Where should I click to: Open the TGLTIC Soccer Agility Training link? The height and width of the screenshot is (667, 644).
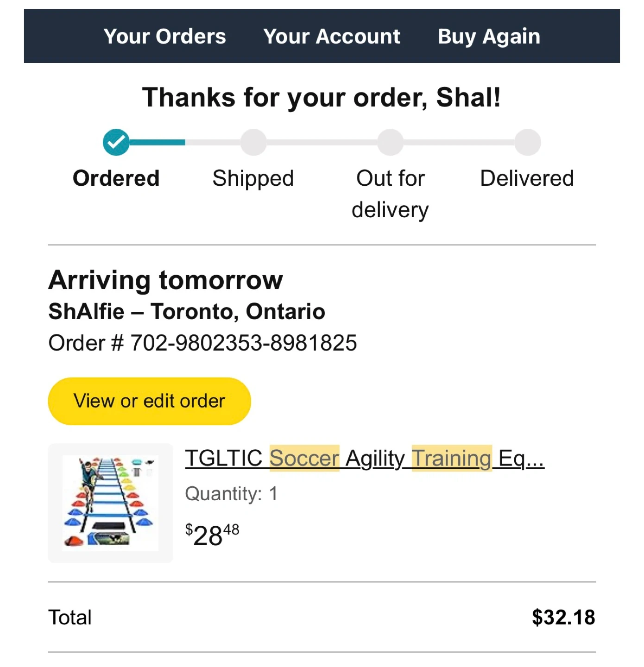[x=364, y=459]
